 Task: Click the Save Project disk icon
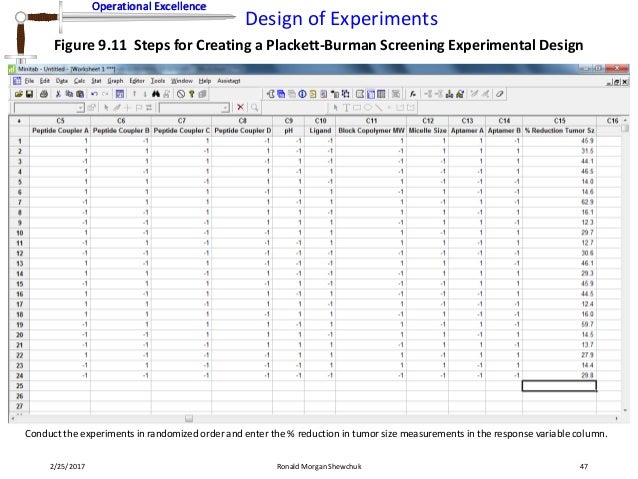pyautogui.click(x=29, y=93)
